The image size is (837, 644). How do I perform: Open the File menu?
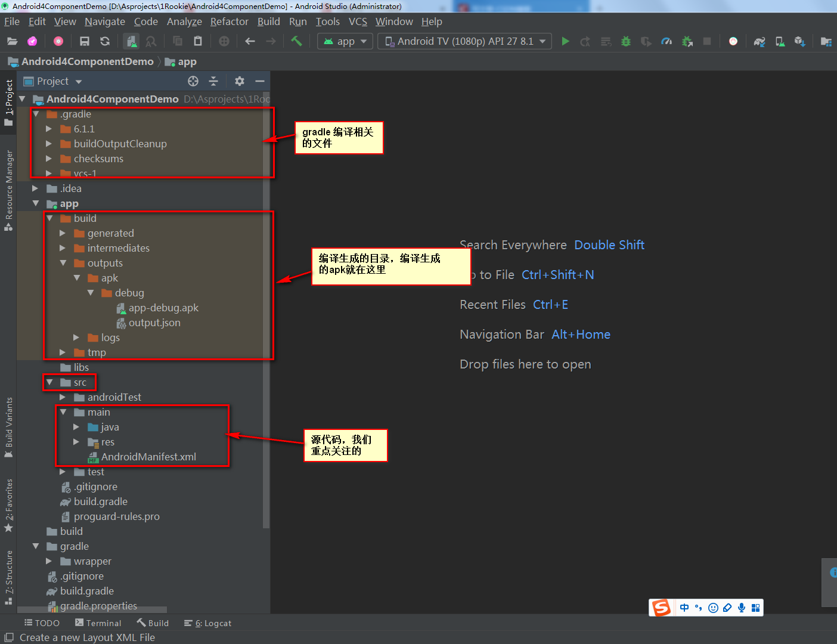[12, 21]
